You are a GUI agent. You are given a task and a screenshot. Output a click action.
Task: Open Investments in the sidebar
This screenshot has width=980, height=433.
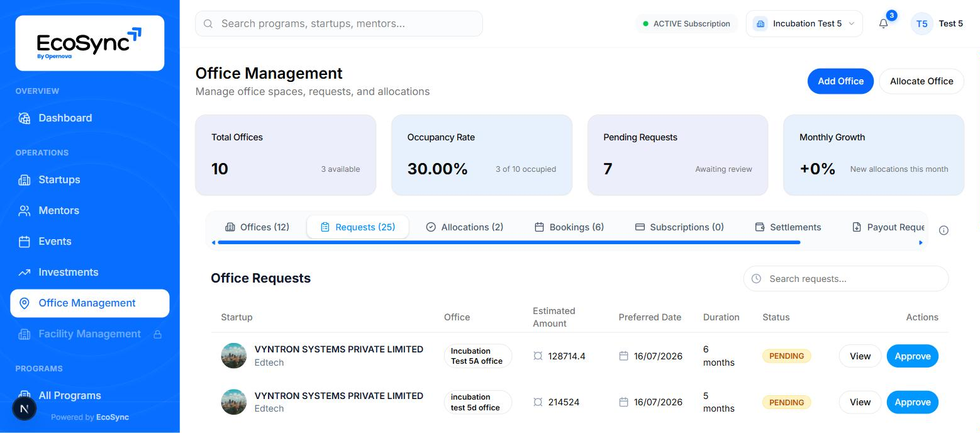pyautogui.click(x=89, y=272)
